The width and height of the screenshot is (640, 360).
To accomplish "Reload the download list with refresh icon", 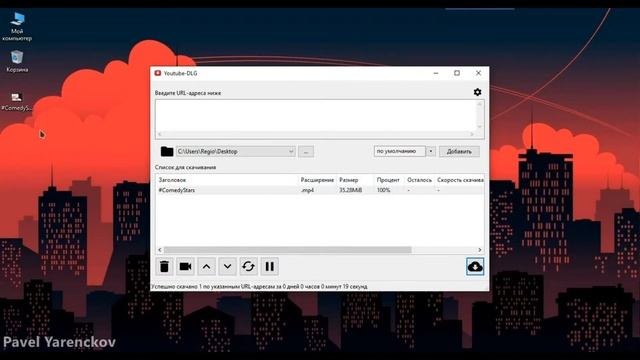I will (248, 267).
